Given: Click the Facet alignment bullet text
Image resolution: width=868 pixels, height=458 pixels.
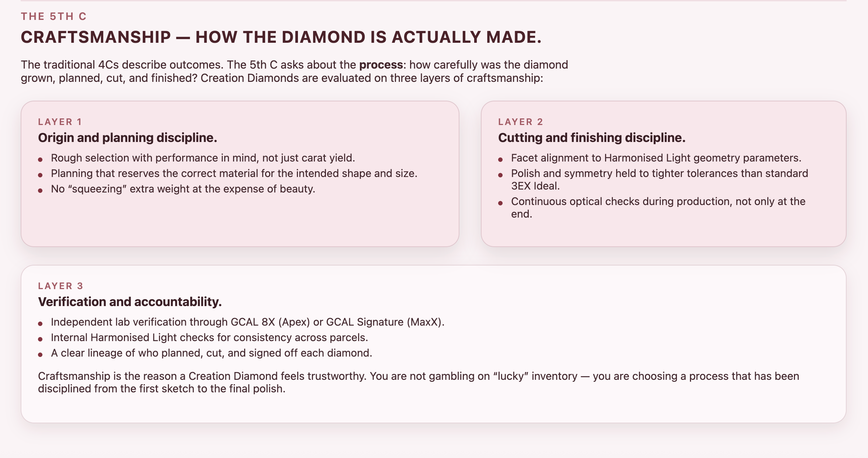Looking at the screenshot, I should pyautogui.click(x=656, y=158).
